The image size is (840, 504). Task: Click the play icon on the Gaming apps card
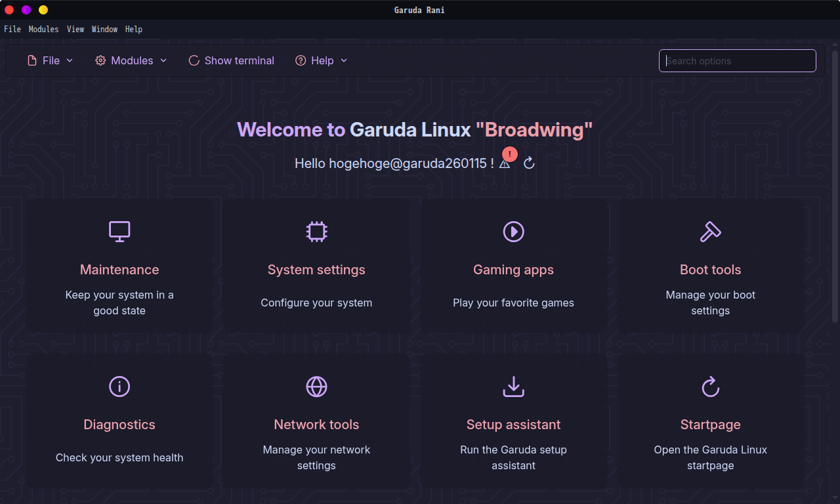pyautogui.click(x=513, y=232)
